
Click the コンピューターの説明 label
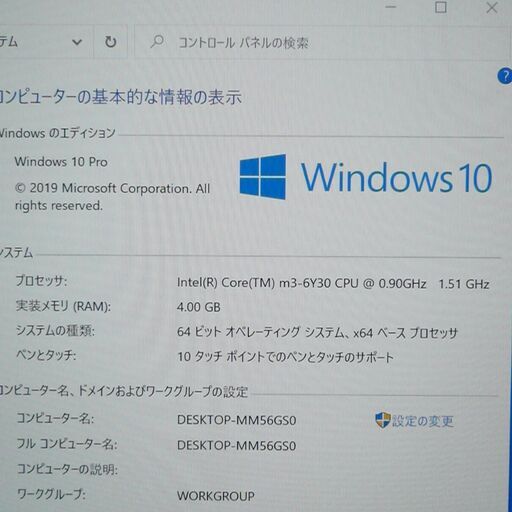point(67,469)
